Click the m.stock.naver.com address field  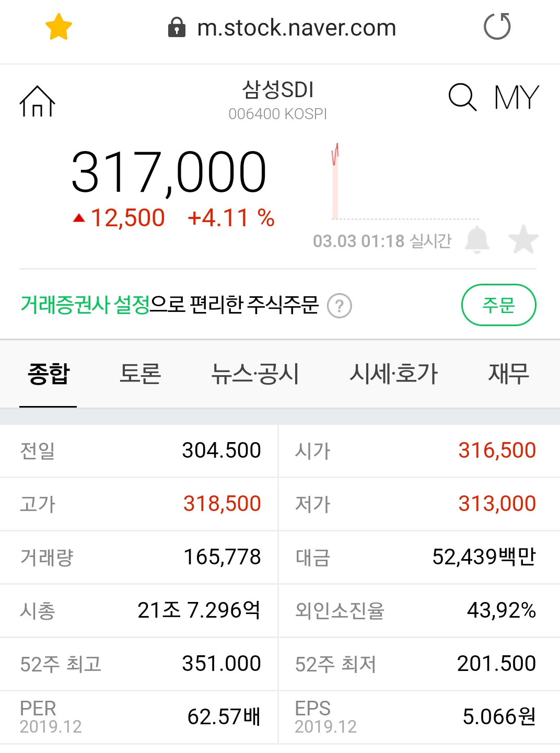pyautogui.click(x=296, y=28)
